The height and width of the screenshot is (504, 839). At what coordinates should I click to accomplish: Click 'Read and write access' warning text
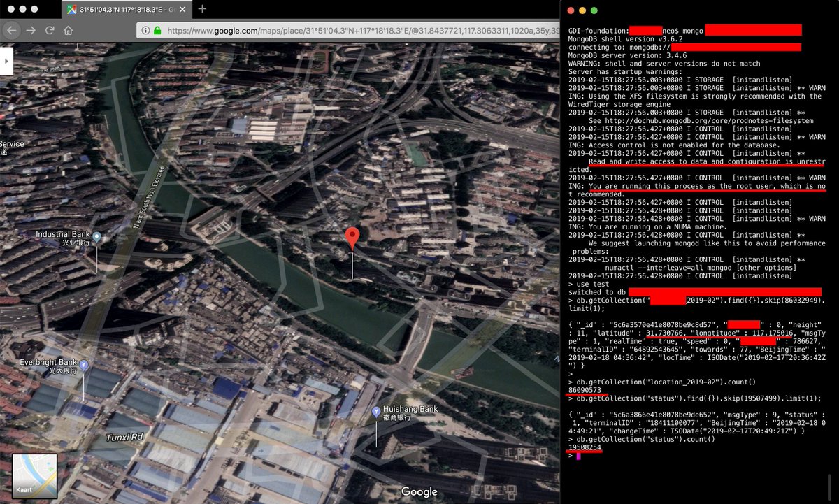point(706,161)
